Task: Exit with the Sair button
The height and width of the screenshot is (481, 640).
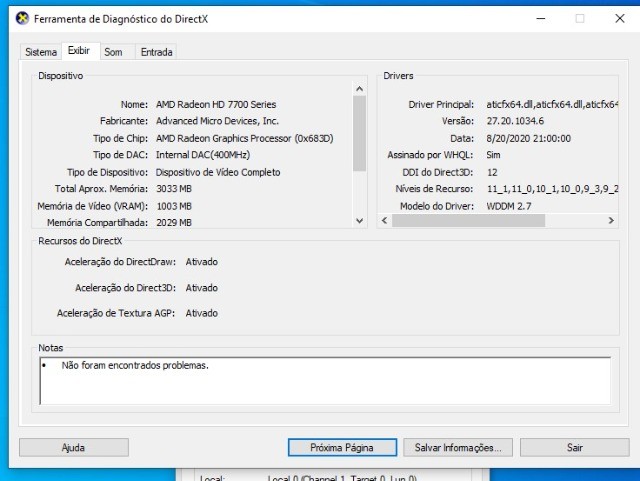Action: tap(575, 448)
